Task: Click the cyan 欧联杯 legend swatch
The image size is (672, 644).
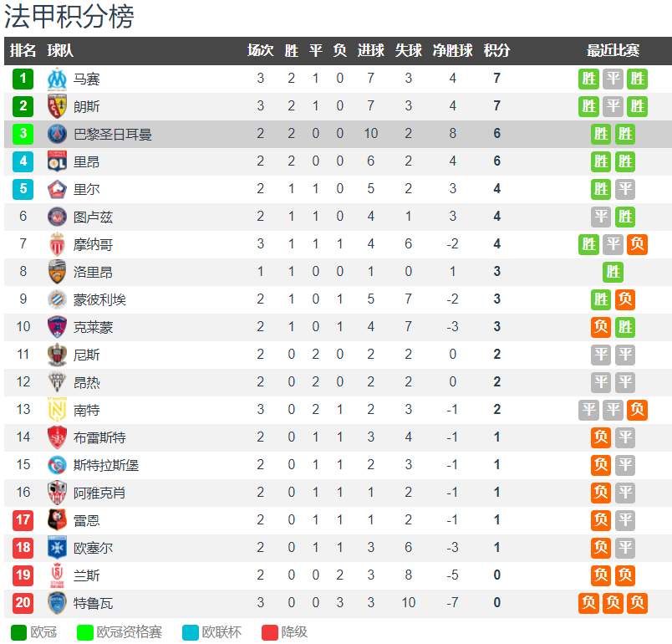Action: (191, 632)
